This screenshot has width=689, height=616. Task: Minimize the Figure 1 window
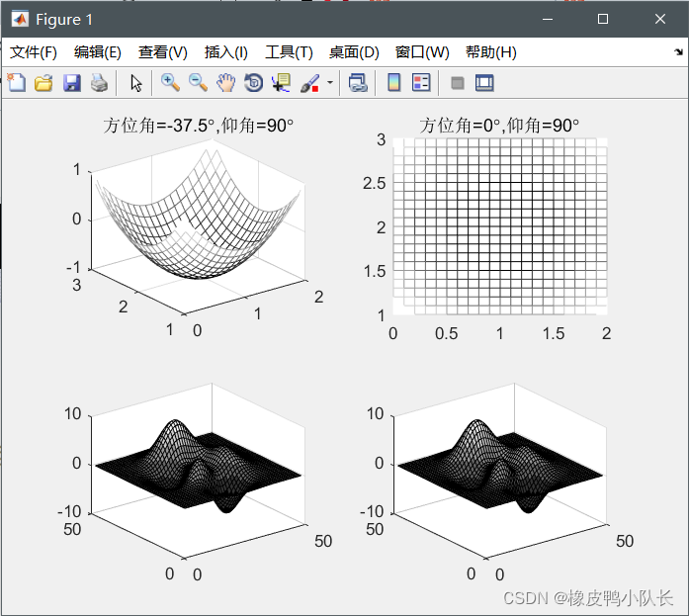click(x=548, y=19)
